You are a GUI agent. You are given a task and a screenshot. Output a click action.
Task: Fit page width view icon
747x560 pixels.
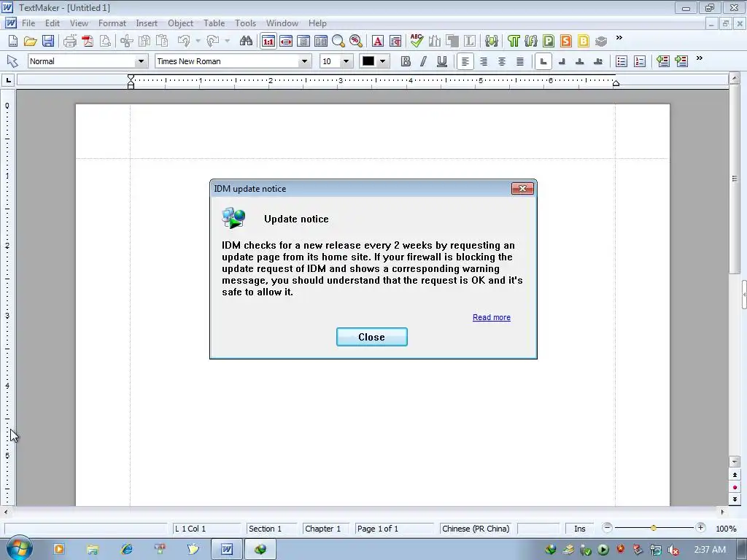click(286, 41)
